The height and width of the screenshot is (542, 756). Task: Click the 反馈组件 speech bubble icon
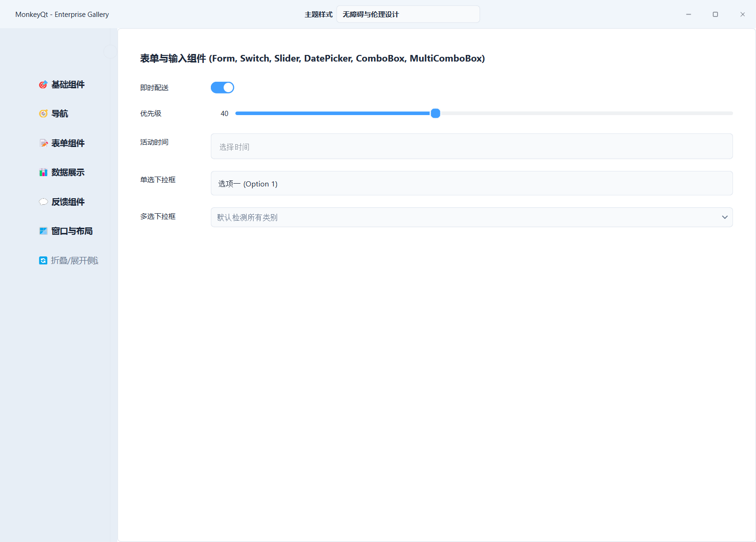pos(43,202)
